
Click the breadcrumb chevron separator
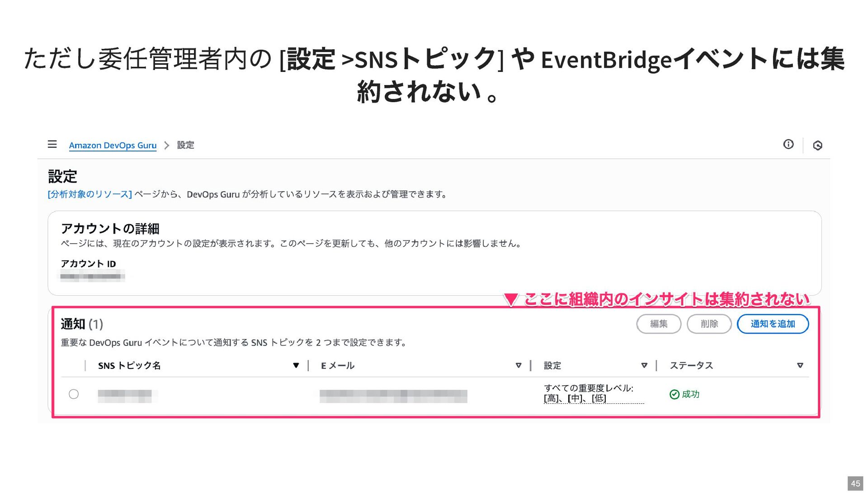click(x=167, y=145)
